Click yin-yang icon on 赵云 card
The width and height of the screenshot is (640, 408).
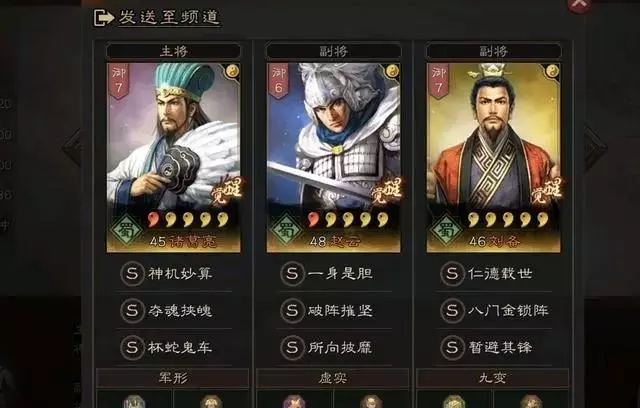[392, 71]
